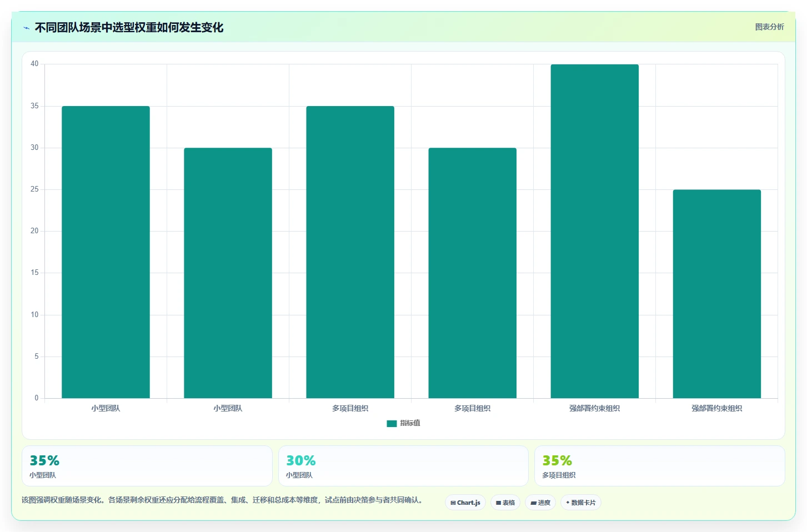This screenshot has height=532, width=807.
Task: Click the footer note starting 该图强调权重随场景变化
Action: pyautogui.click(x=223, y=500)
